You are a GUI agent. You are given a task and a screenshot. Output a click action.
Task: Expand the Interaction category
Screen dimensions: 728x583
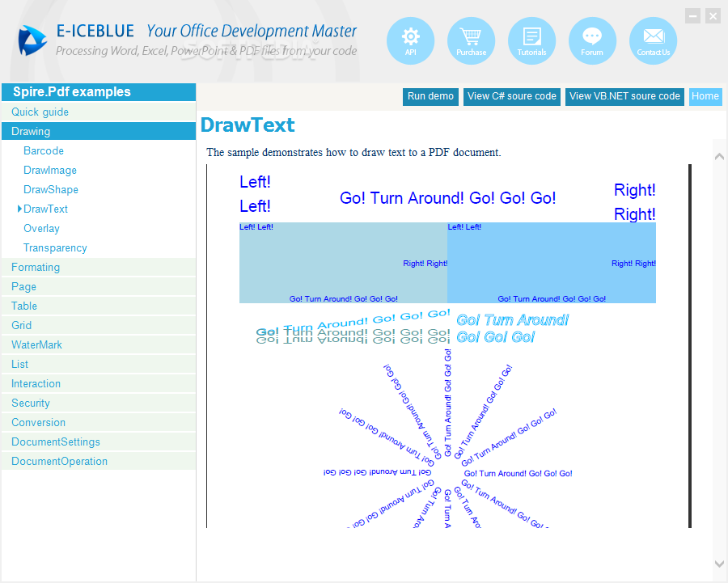[x=99, y=384]
